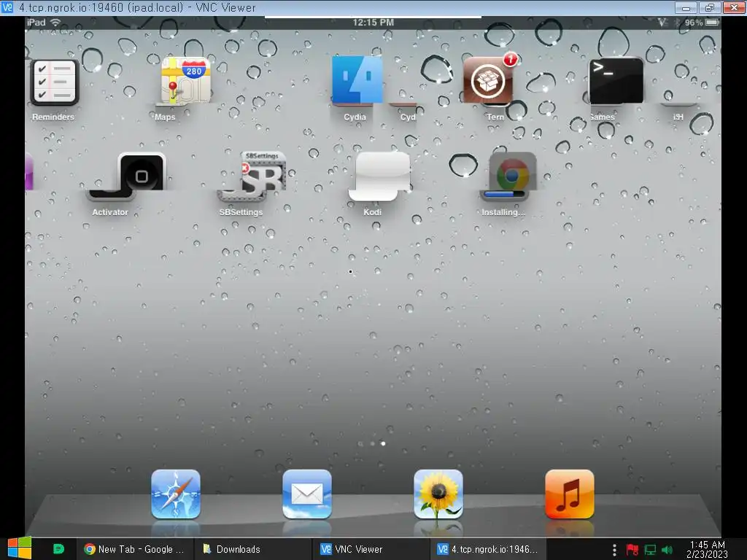This screenshot has width=747, height=560.
Task: Launch the Terminal app icon
Action: click(616, 81)
